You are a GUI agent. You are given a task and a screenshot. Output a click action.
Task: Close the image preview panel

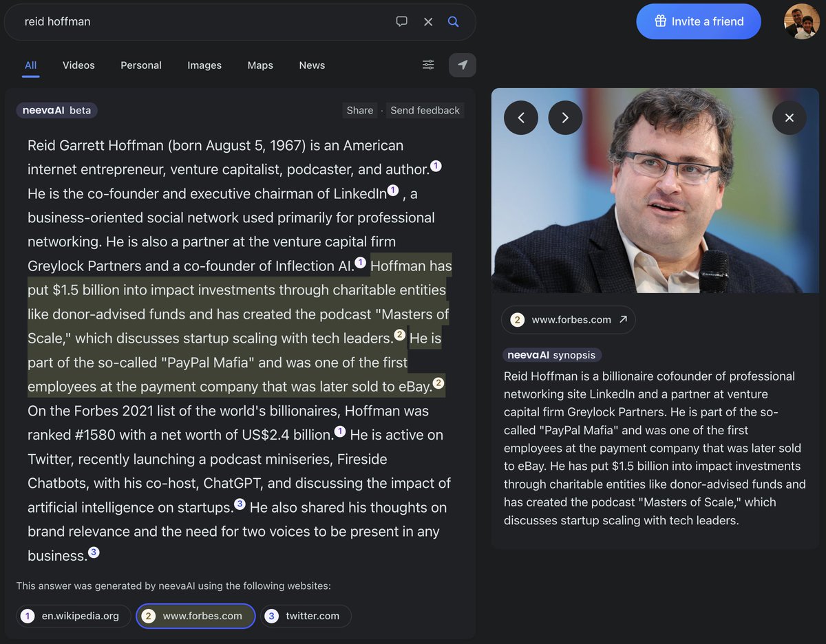[x=790, y=118]
